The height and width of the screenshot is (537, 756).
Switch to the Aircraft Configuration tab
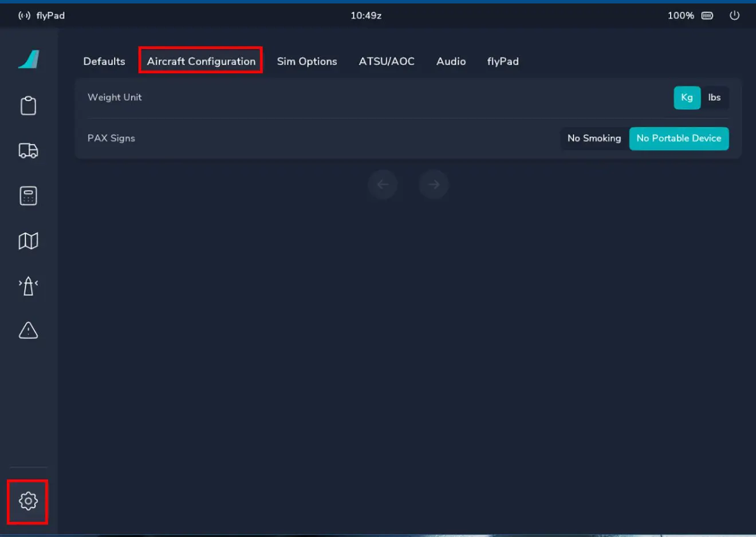[x=201, y=61]
